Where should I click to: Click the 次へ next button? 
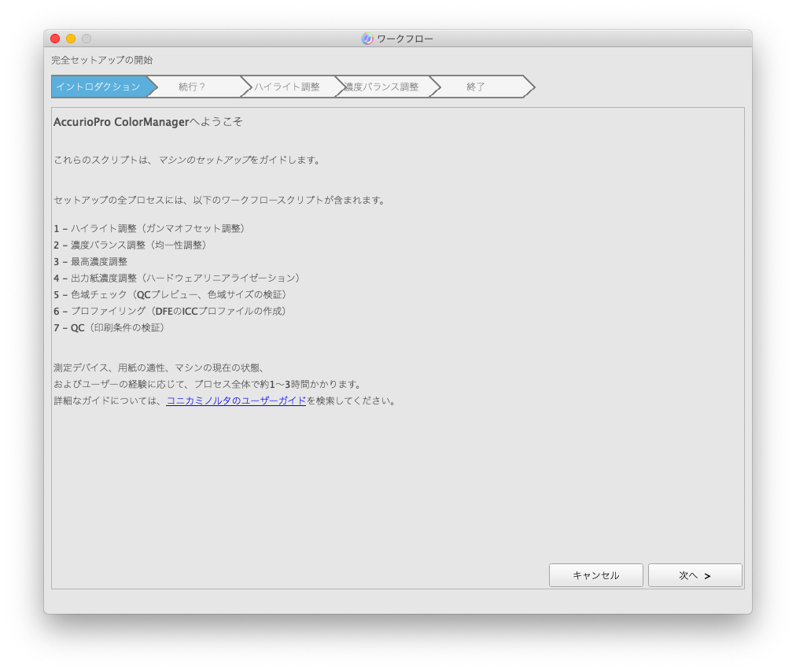pyautogui.click(x=695, y=575)
